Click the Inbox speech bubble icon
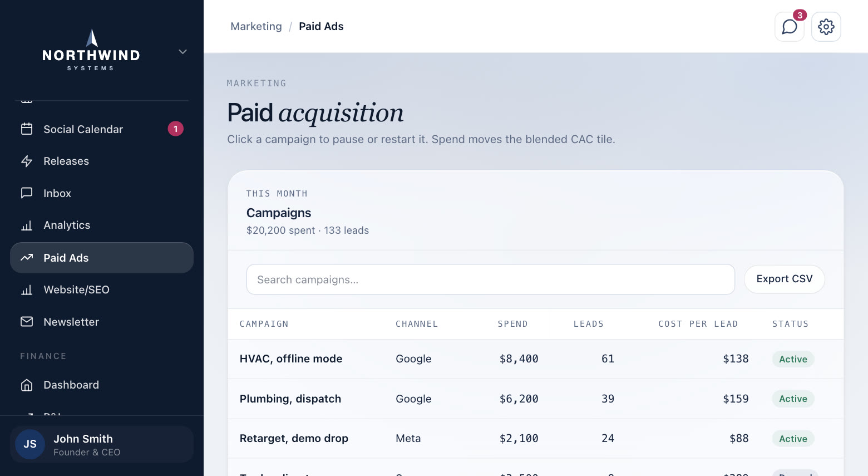868x476 pixels. tap(27, 193)
